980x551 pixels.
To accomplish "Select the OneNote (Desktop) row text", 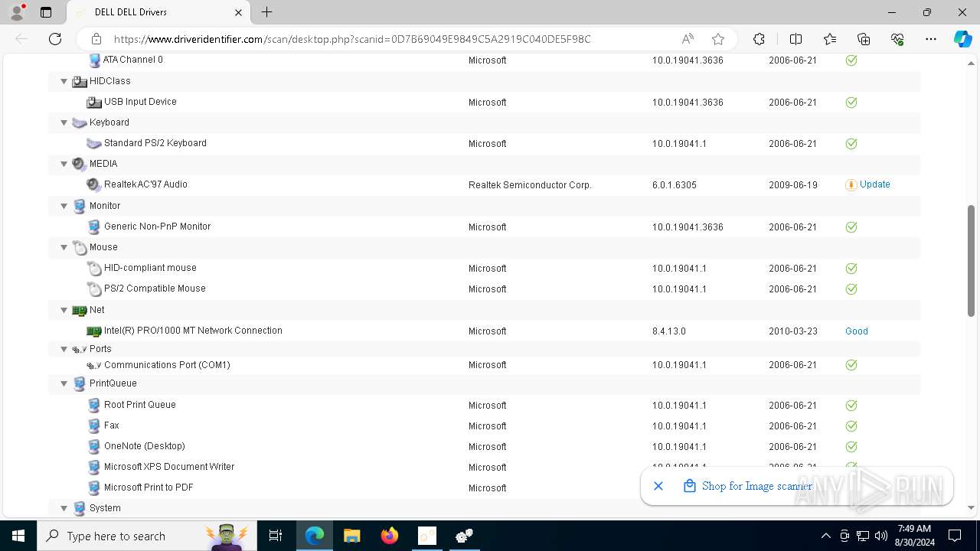I will pyautogui.click(x=145, y=446).
